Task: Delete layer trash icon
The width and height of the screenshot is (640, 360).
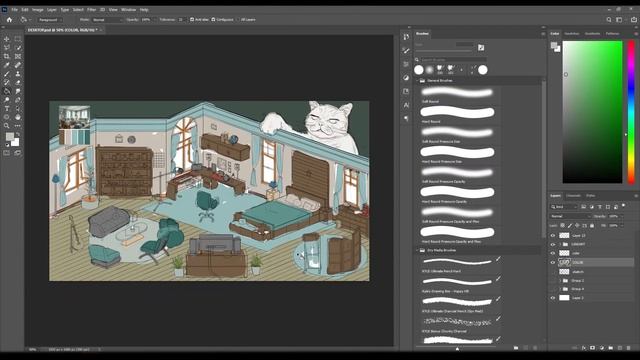Action: pos(629,348)
